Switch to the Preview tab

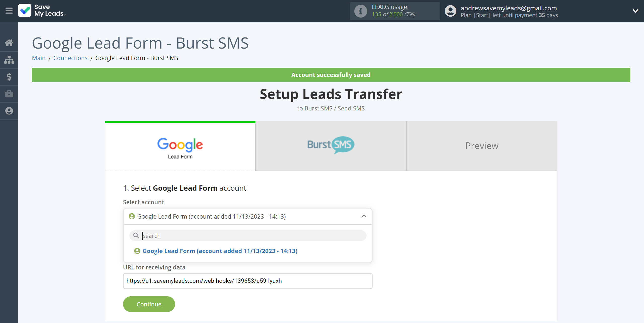(482, 145)
